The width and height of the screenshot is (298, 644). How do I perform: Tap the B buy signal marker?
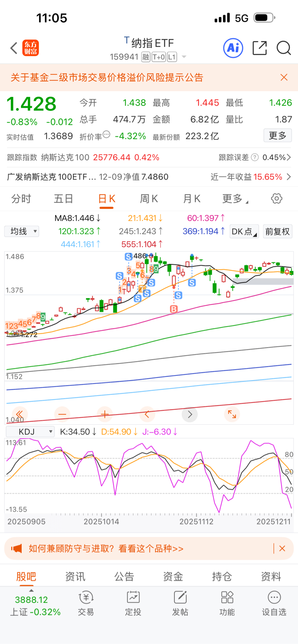coord(174,309)
